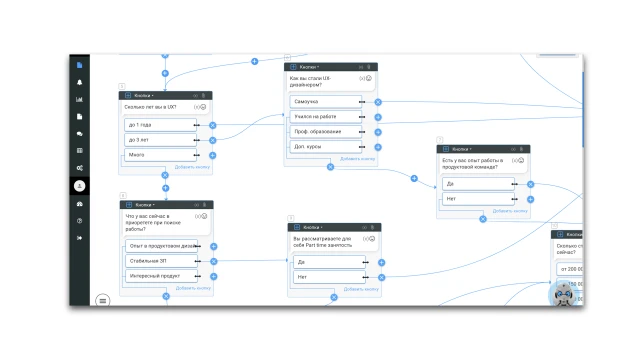The width and height of the screenshot is (640, 360).
Task: Open the 'Кнопки' dropdown on Part time block
Action: 313,227
